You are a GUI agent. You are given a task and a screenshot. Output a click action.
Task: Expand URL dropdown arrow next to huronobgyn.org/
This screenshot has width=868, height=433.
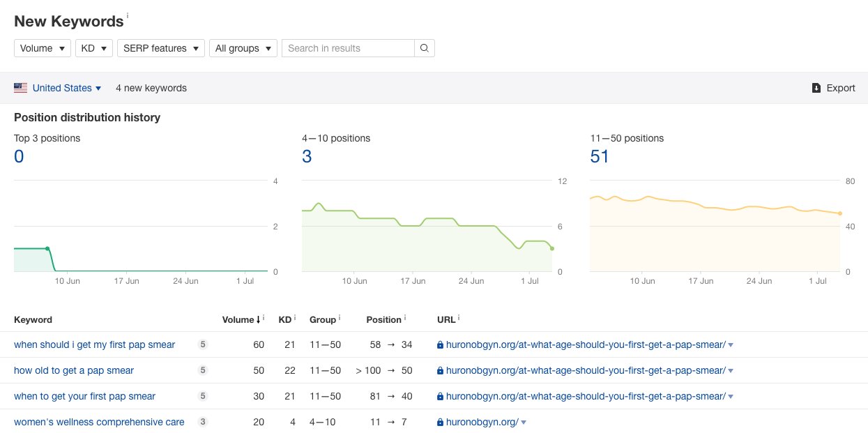[524, 423]
